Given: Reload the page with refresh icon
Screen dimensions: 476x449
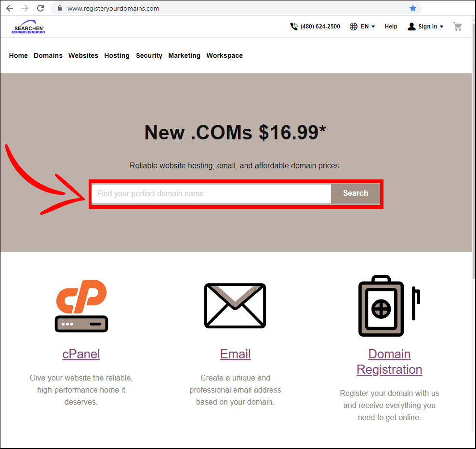Looking at the screenshot, I should [x=40, y=8].
